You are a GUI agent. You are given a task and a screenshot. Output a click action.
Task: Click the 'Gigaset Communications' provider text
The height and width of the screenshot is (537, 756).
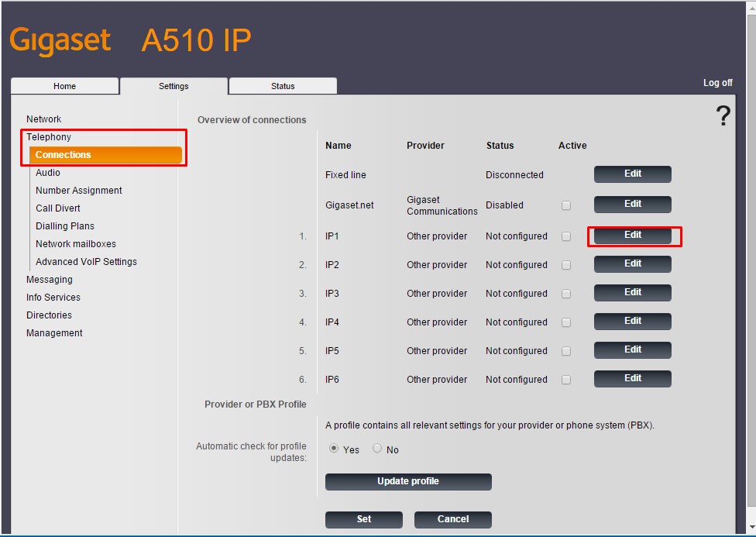pyautogui.click(x=442, y=206)
